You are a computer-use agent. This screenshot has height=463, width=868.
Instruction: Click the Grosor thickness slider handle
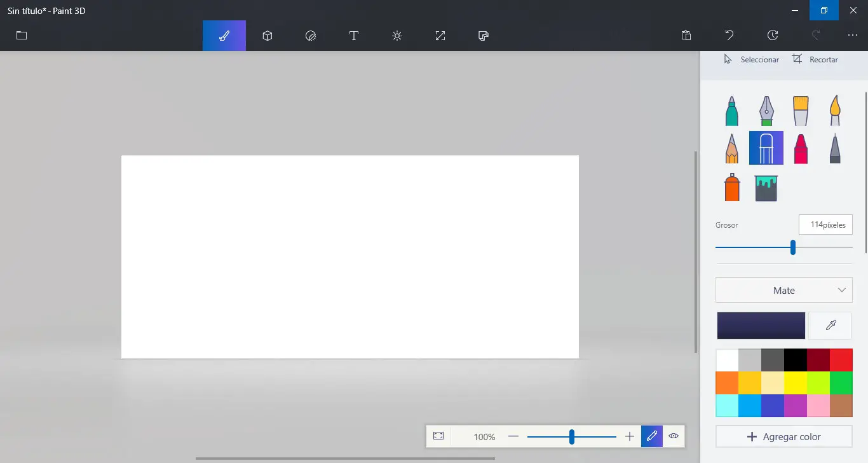[x=793, y=247]
